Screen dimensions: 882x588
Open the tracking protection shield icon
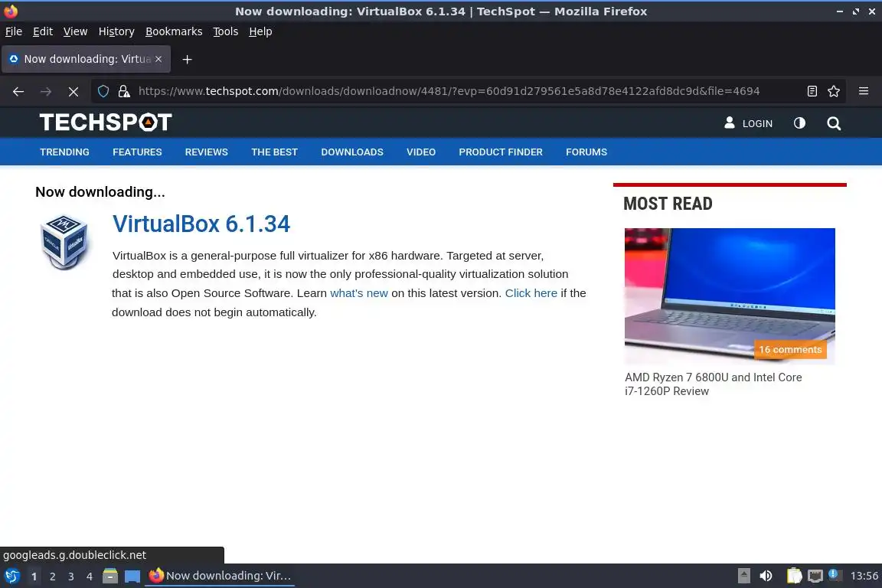tap(103, 91)
